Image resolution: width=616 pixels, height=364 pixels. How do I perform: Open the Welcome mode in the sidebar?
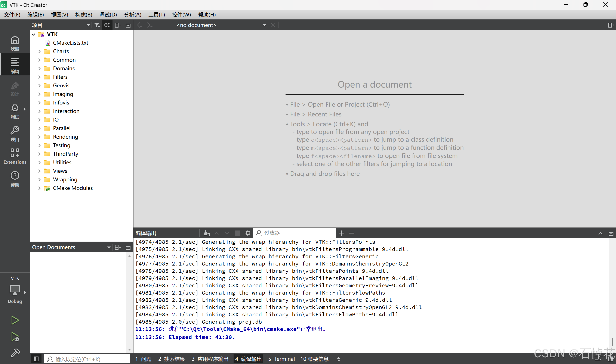[x=15, y=43]
